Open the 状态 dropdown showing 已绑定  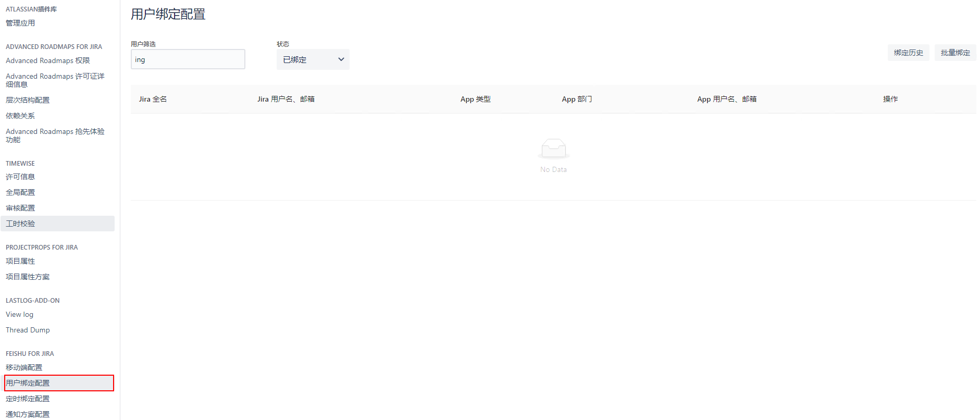click(x=313, y=59)
